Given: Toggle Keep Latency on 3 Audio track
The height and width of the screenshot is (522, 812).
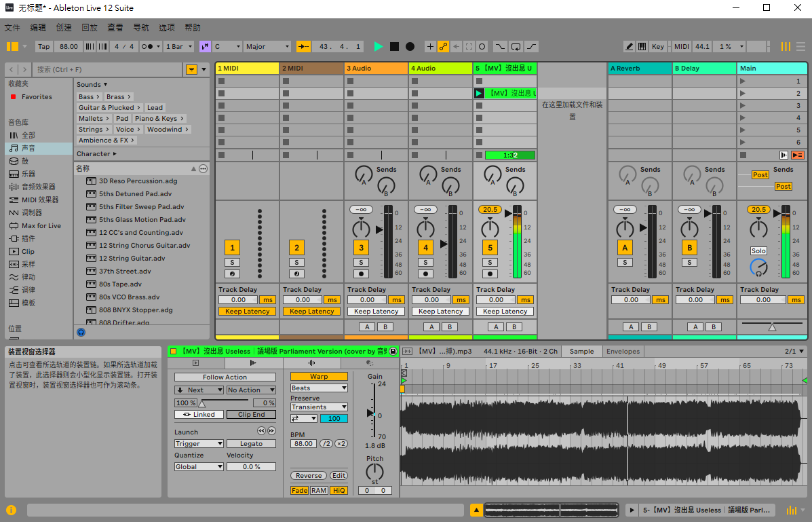Looking at the screenshot, I should pos(376,312).
